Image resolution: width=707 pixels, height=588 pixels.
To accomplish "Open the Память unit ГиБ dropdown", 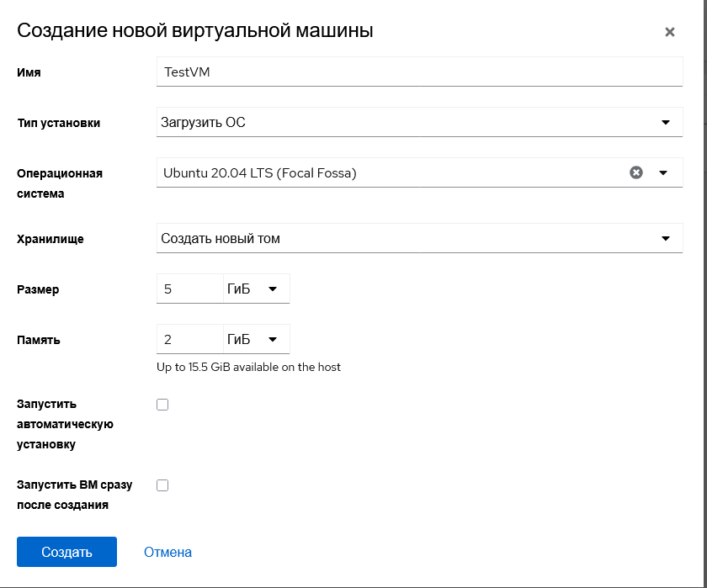I will point(256,339).
